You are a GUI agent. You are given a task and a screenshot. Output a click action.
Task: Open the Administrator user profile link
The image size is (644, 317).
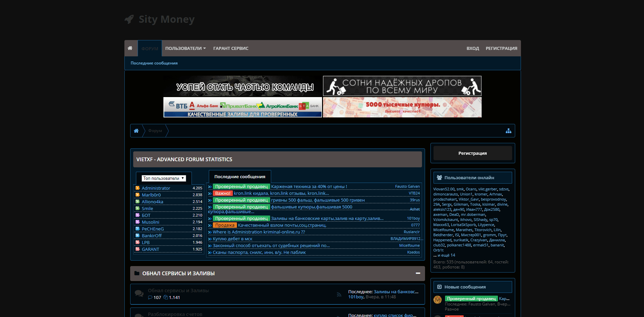point(156,188)
